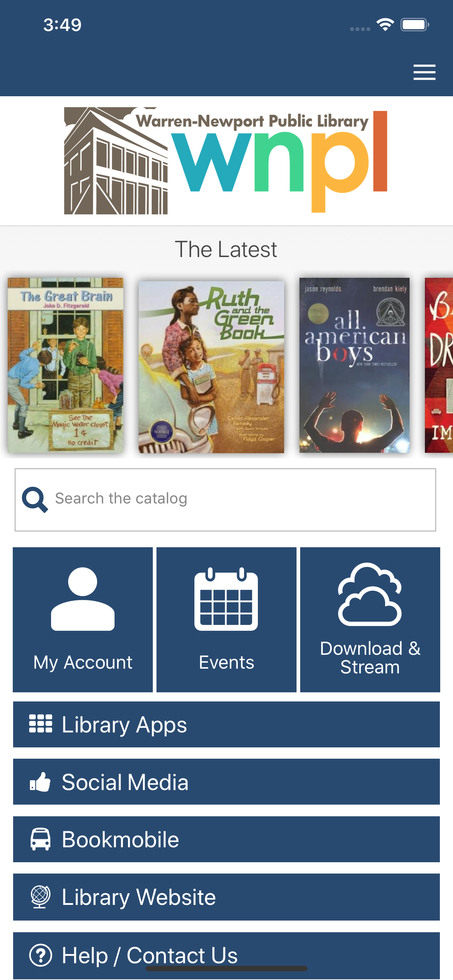Tap the Wi-Fi status icon
The height and width of the screenshot is (980, 453).
tap(385, 25)
